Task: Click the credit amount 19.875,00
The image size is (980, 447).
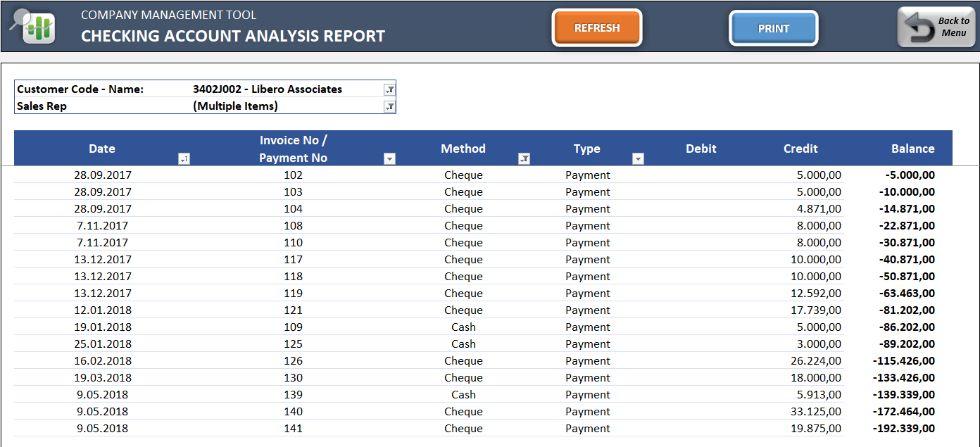Action: tap(816, 429)
